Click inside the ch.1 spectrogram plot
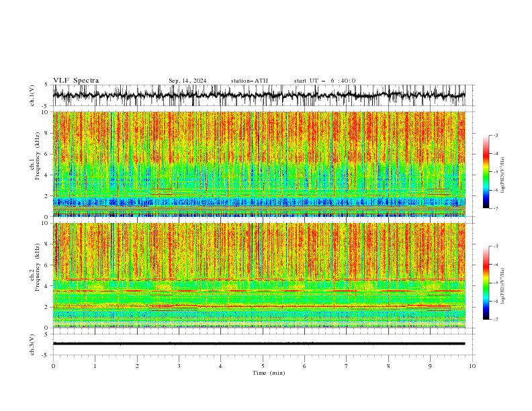Screen dimensions: 532x411 [x=259, y=164]
